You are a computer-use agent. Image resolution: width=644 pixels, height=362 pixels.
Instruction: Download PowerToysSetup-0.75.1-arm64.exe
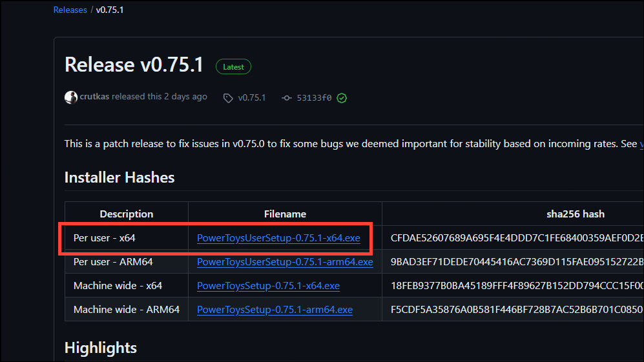pyautogui.click(x=275, y=310)
